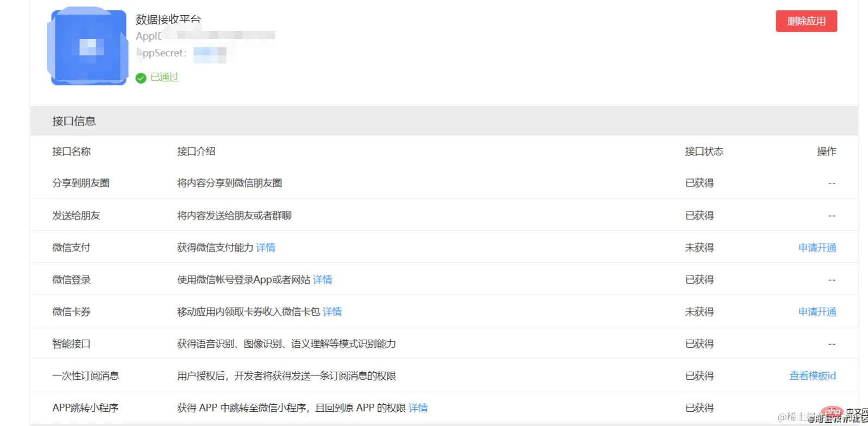Select the 微信卡券 interface name
Viewport: 868px width, 426px height.
click(71, 311)
